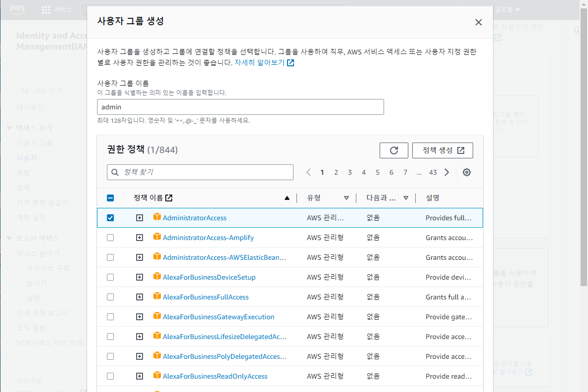Image resolution: width=588 pixels, height=392 pixels.
Task: Select 사용자 그룹 in the IAM sidebar
Action: click(x=35, y=144)
